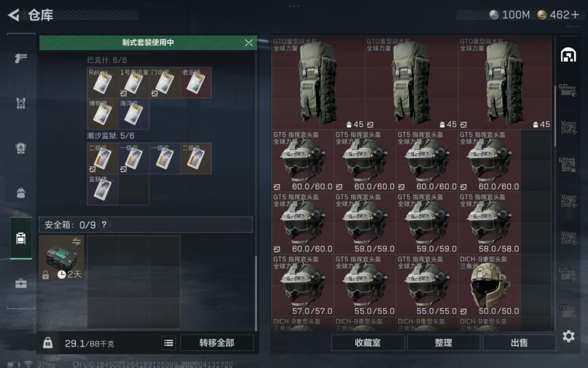Open the 收藏室 collection room
The width and height of the screenshot is (588, 368).
pyautogui.click(x=367, y=343)
